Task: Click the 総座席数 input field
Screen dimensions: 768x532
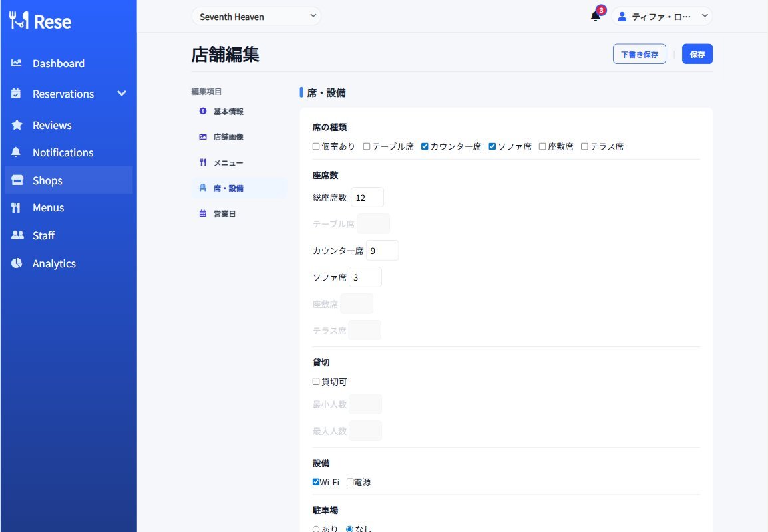Action: click(367, 198)
